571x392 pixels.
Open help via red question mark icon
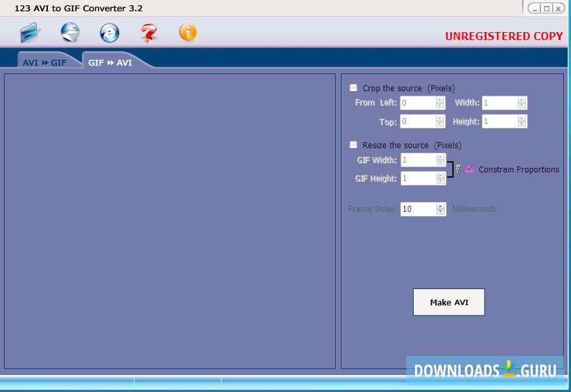[149, 33]
